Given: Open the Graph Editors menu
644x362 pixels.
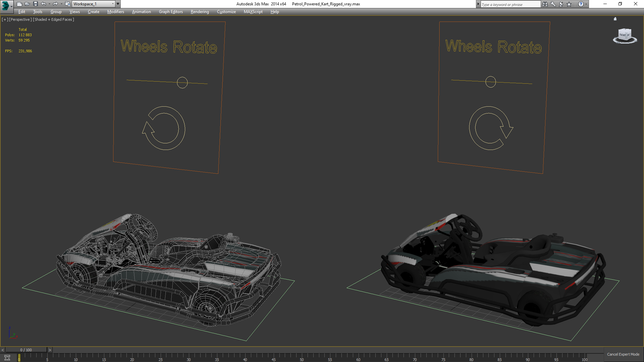Looking at the screenshot, I should click(x=171, y=12).
